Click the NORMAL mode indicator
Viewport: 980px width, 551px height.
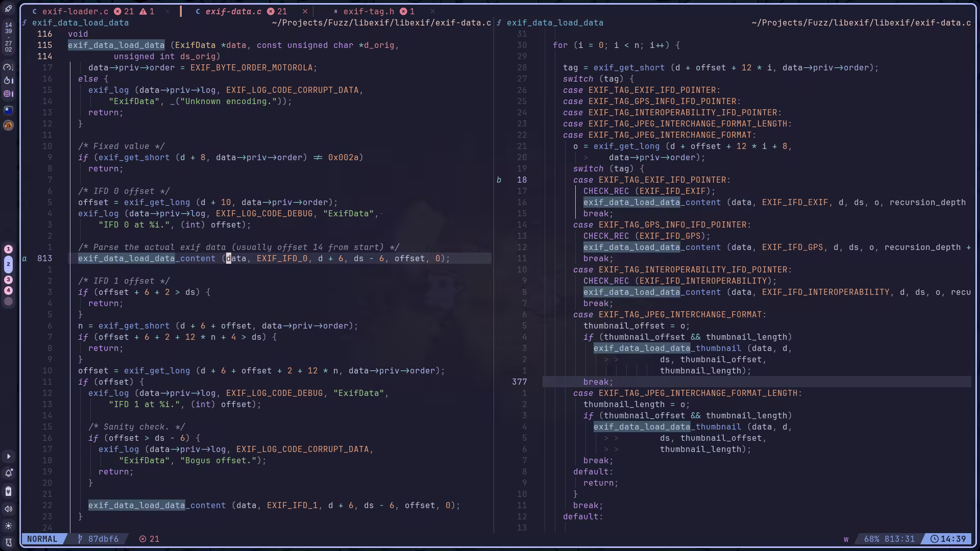42,539
